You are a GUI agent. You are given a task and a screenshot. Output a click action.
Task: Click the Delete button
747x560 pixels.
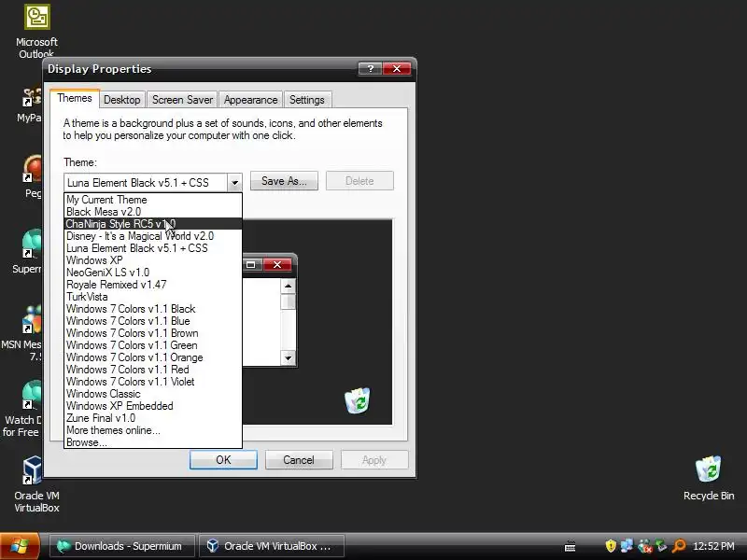coord(359,181)
